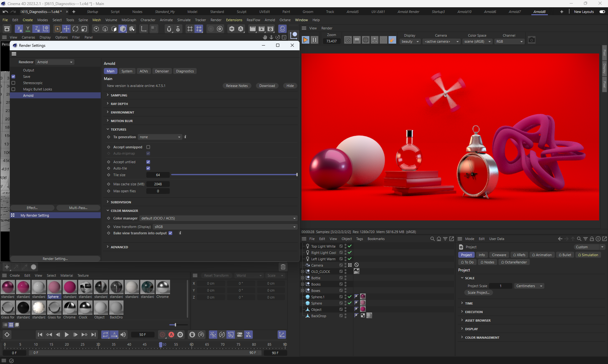Click the trash icon above material manager

click(283, 267)
